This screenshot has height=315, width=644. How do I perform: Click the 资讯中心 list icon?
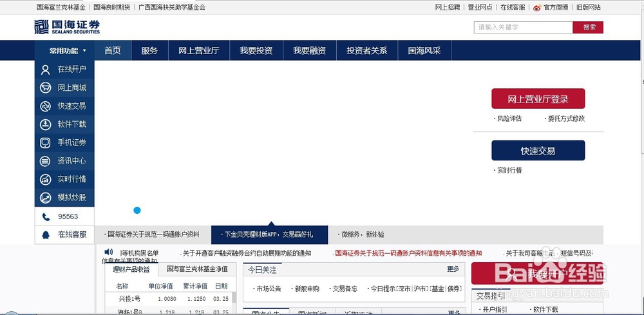(45, 161)
